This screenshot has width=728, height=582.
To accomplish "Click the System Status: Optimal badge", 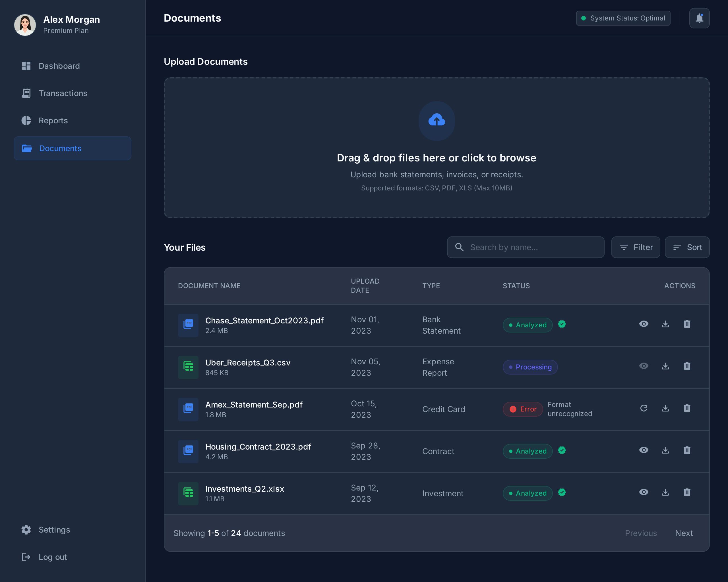I will point(623,18).
